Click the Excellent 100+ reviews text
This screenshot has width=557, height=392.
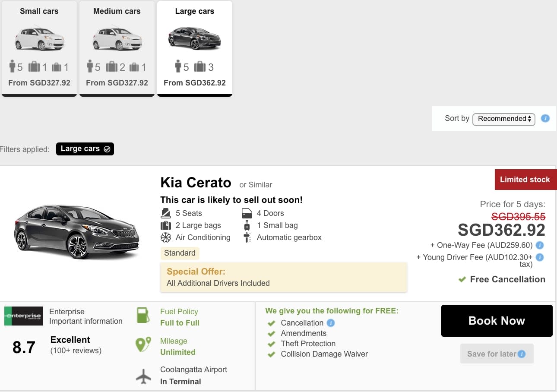pyautogui.click(x=76, y=345)
